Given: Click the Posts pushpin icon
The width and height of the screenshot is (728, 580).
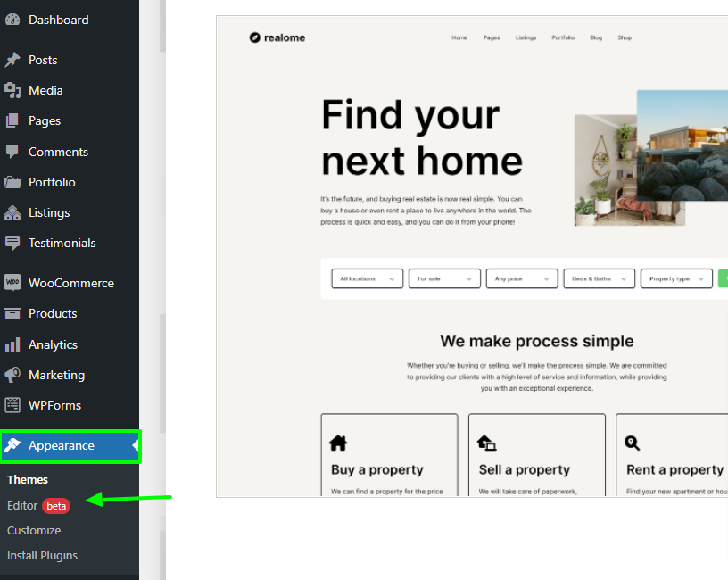Looking at the screenshot, I should coord(12,60).
